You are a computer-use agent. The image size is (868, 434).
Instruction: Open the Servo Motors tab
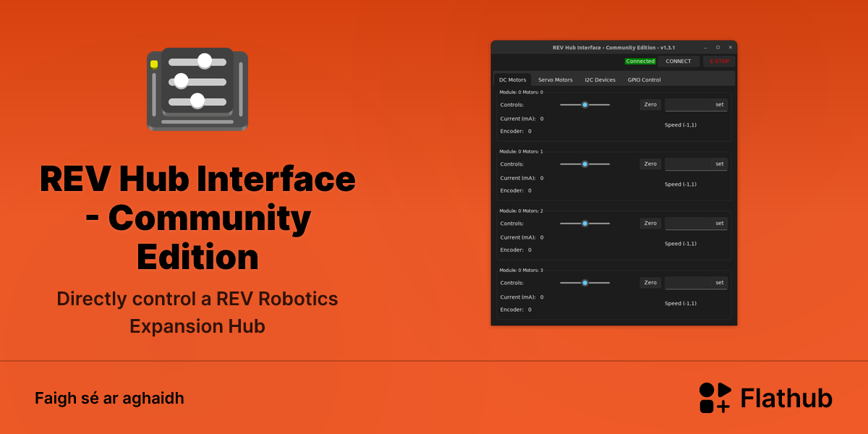[556, 80]
